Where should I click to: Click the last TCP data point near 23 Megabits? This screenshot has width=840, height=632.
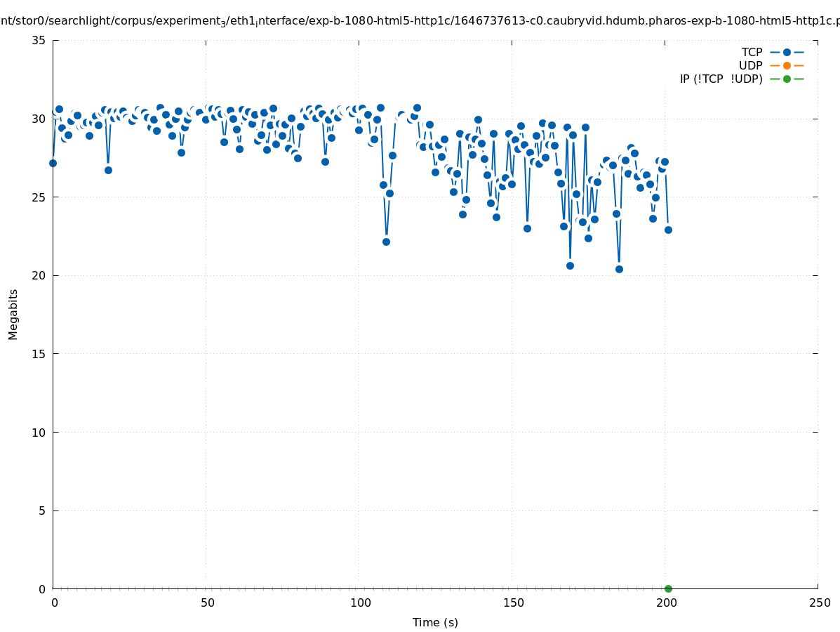pyautogui.click(x=668, y=230)
